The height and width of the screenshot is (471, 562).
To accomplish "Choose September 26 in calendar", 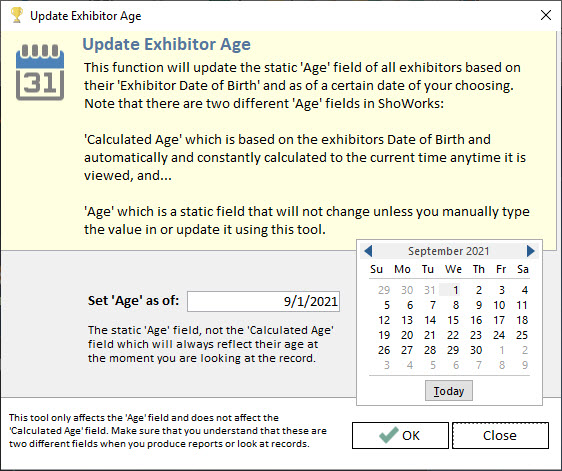I will 384,350.
